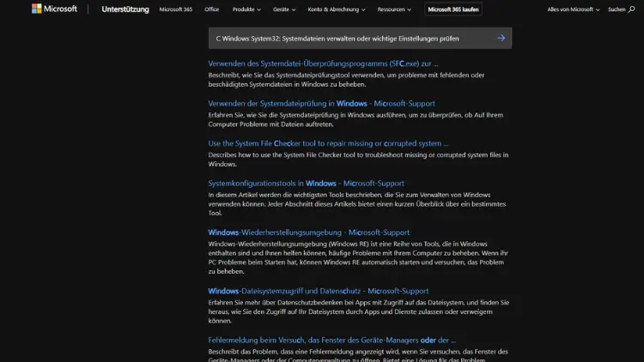Open Verwenden der Systemdateiprüfung in Windows

321,104
